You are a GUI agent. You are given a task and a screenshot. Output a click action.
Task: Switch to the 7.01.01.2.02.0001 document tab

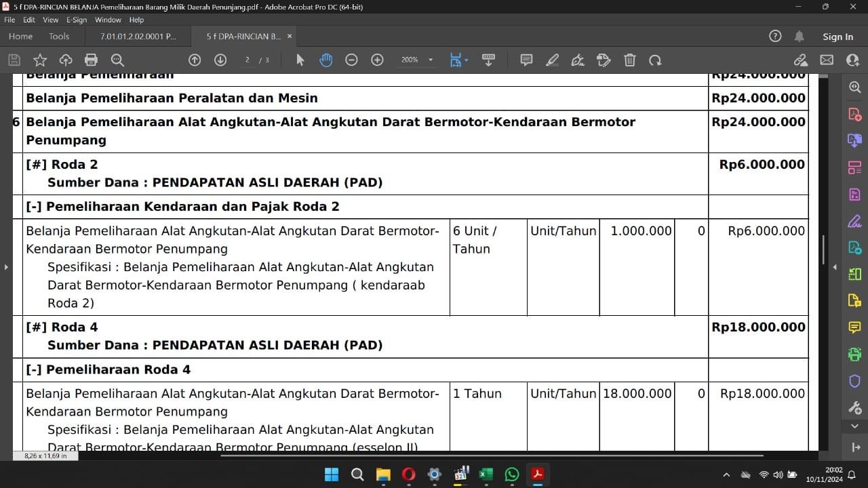tap(138, 36)
